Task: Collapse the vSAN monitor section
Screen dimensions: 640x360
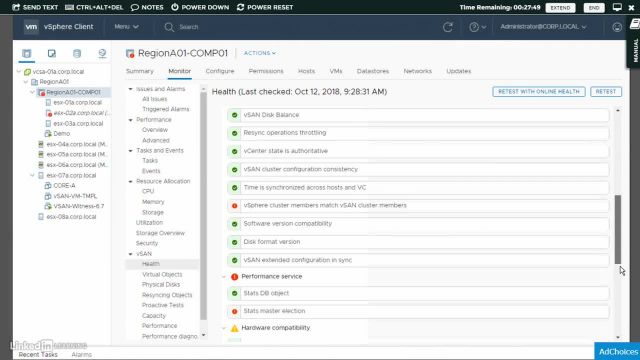Action: 131,254
